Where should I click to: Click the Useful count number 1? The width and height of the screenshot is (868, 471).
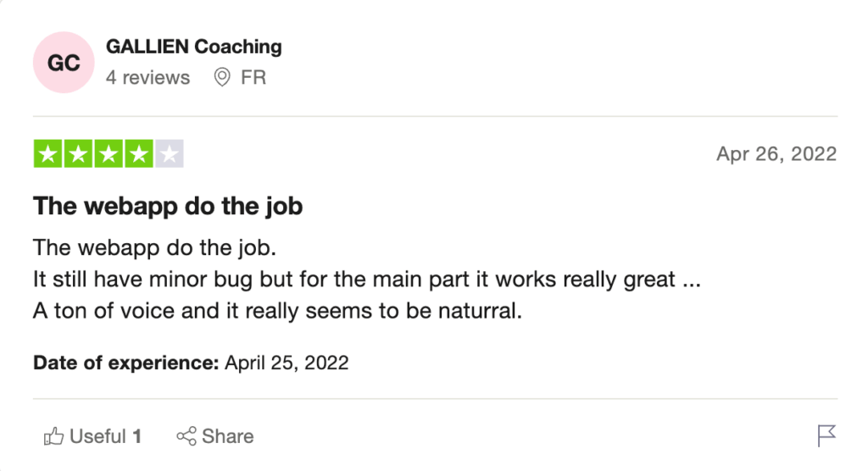[136, 436]
